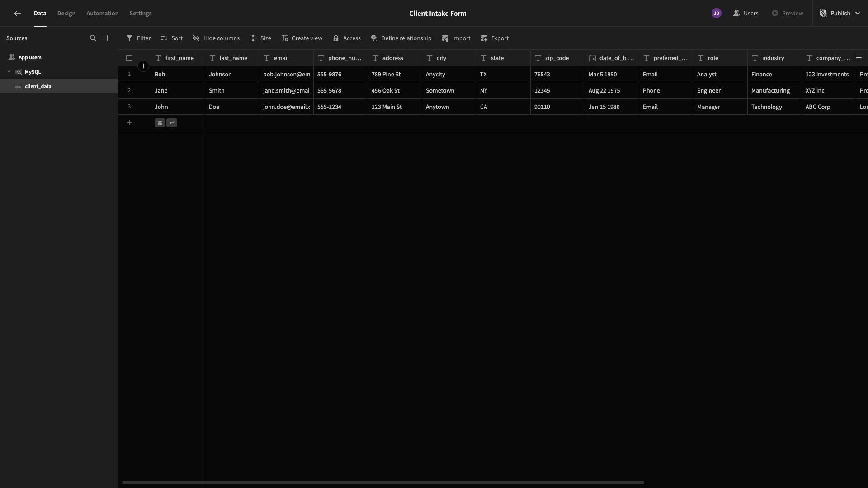Open the Filter options

138,38
